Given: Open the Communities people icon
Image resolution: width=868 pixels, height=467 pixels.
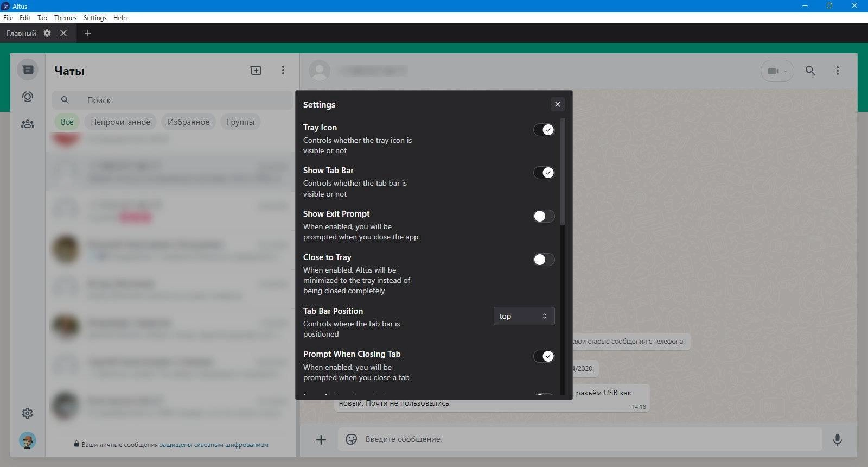Looking at the screenshot, I should (28, 124).
